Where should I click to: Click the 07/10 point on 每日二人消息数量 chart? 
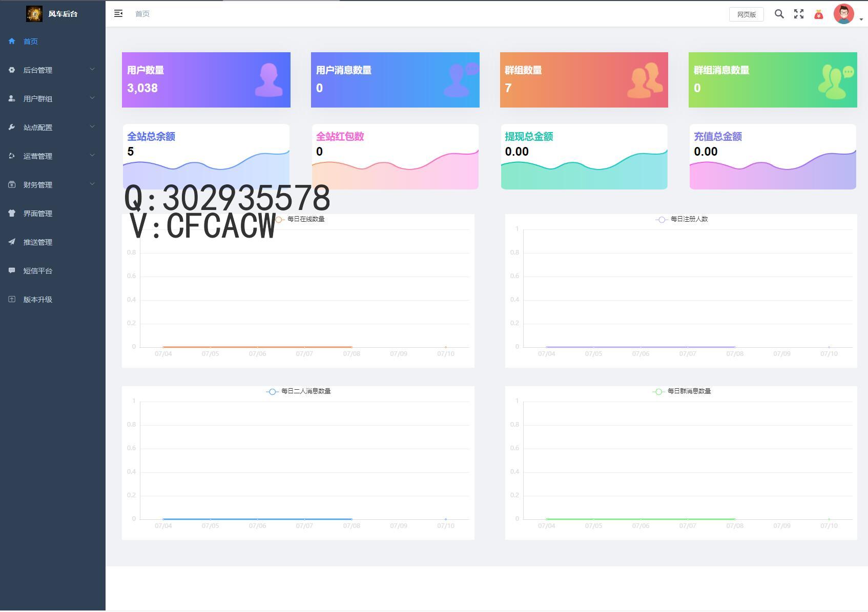[446, 519]
